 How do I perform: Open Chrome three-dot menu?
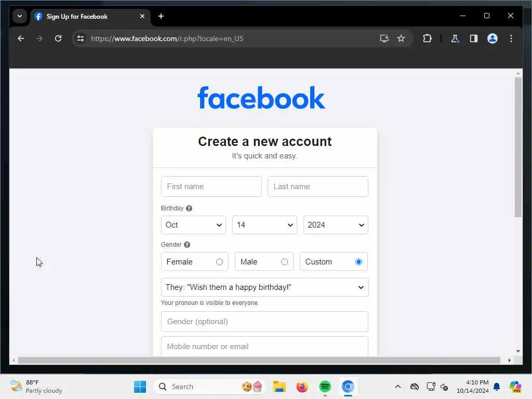(x=511, y=38)
